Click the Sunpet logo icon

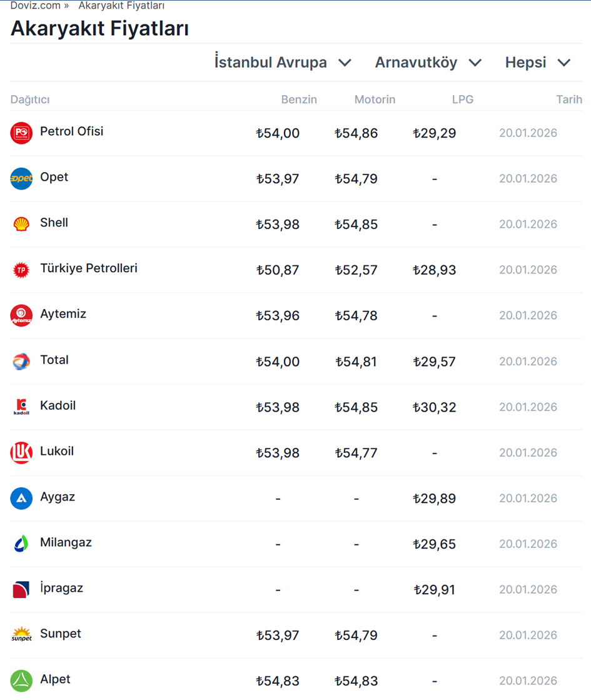pyautogui.click(x=21, y=635)
